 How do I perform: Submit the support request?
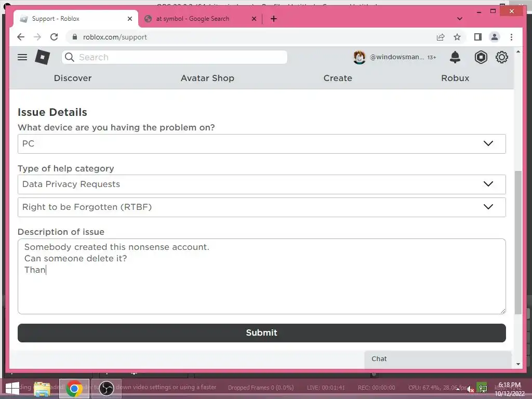(x=262, y=332)
